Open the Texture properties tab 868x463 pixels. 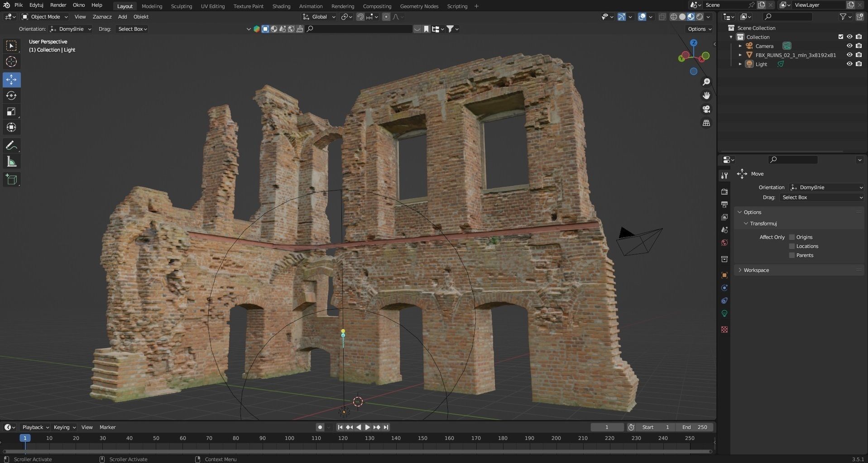pyautogui.click(x=724, y=329)
